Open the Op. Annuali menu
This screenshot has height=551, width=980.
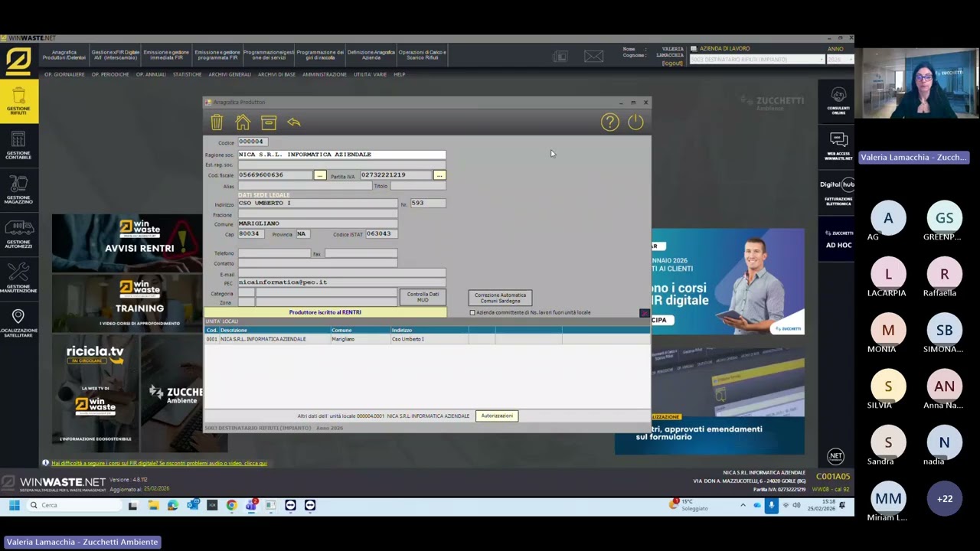click(x=151, y=74)
